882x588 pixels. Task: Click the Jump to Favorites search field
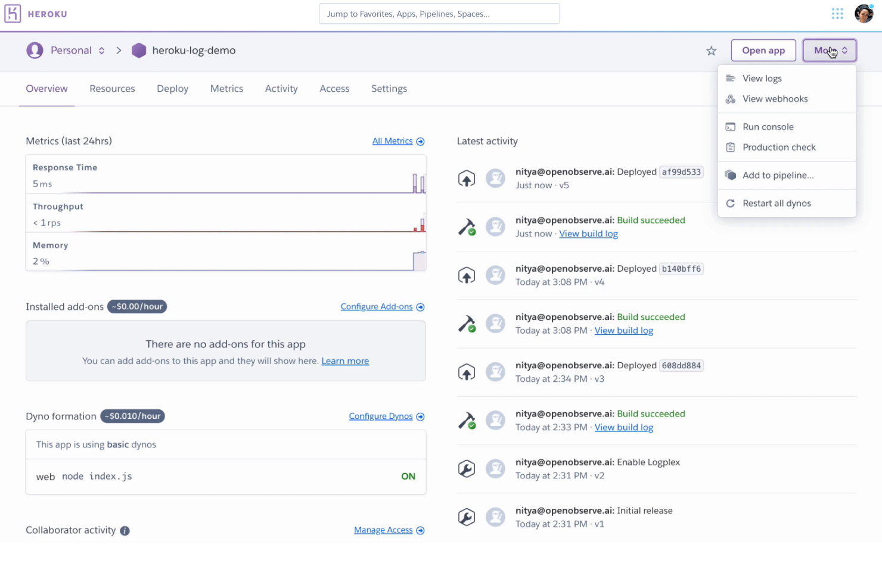(439, 13)
